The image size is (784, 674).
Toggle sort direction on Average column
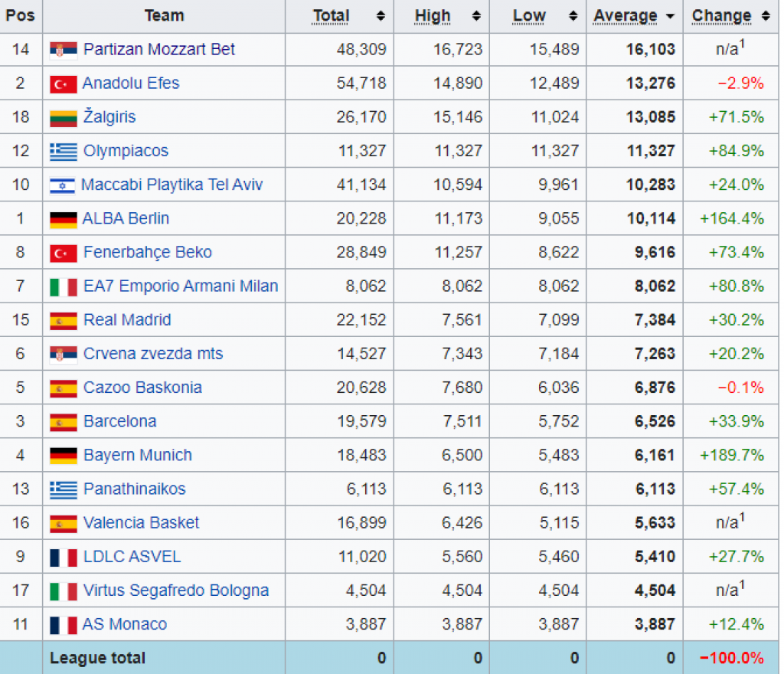pos(670,16)
